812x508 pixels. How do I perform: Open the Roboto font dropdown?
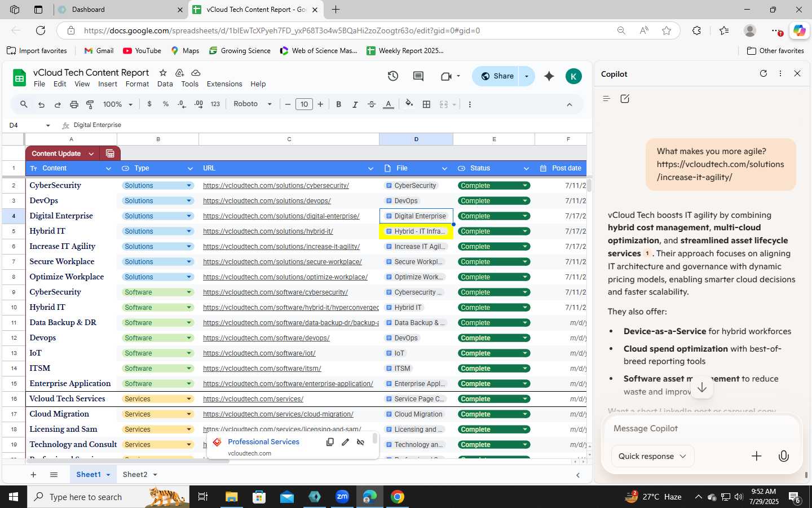point(253,104)
